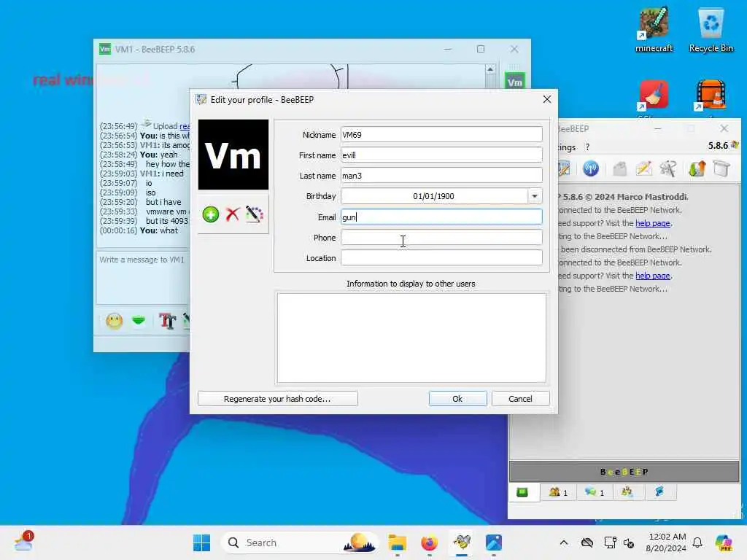Screen dimensions: 747x560
Task: Click the taskbar Search box
Action: pos(301,542)
